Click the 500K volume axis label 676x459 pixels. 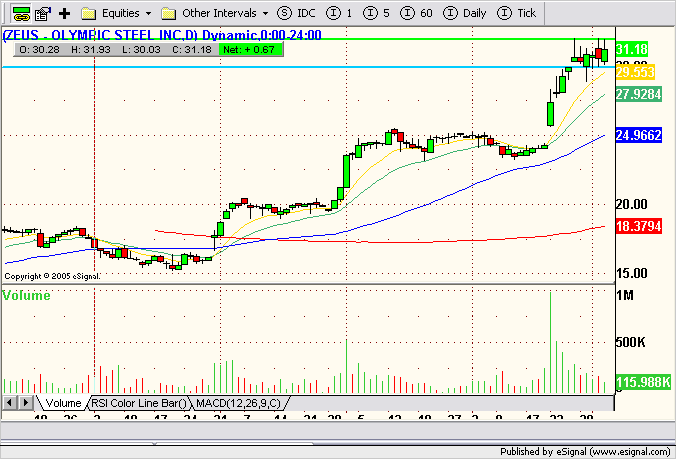(630, 342)
